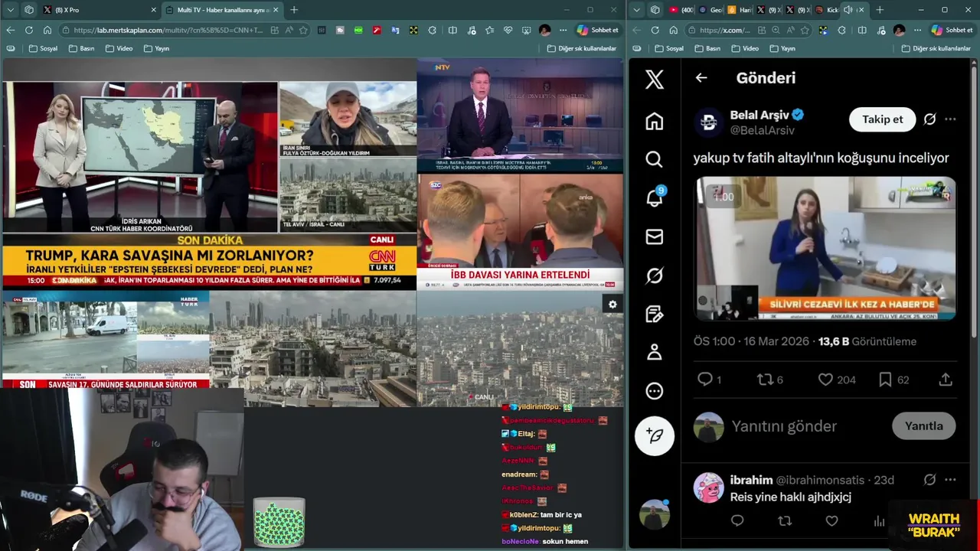
Task: Bookmark the Belal Arşiv post
Action: 885,380
